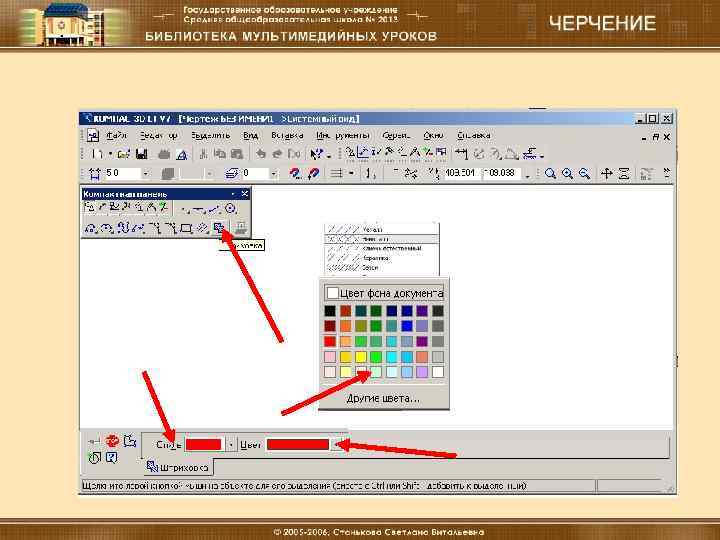Close the Компактная панель window

pyautogui.click(x=245, y=194)
